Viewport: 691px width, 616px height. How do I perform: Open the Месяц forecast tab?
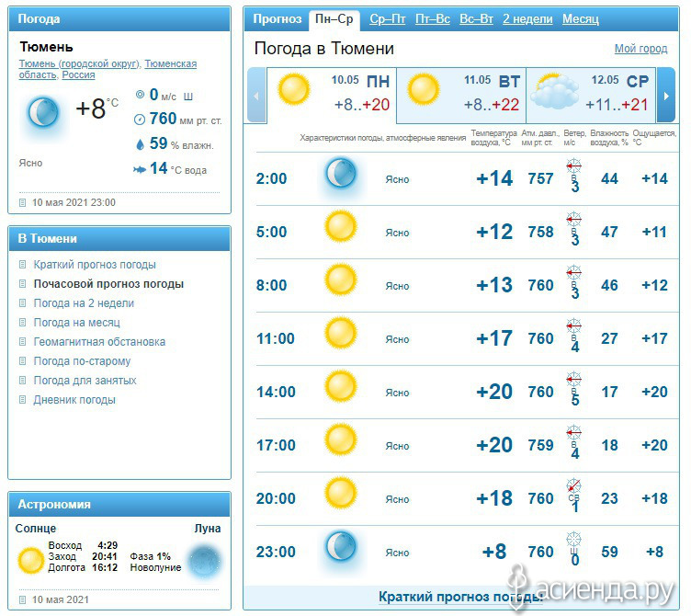(580, 19)
